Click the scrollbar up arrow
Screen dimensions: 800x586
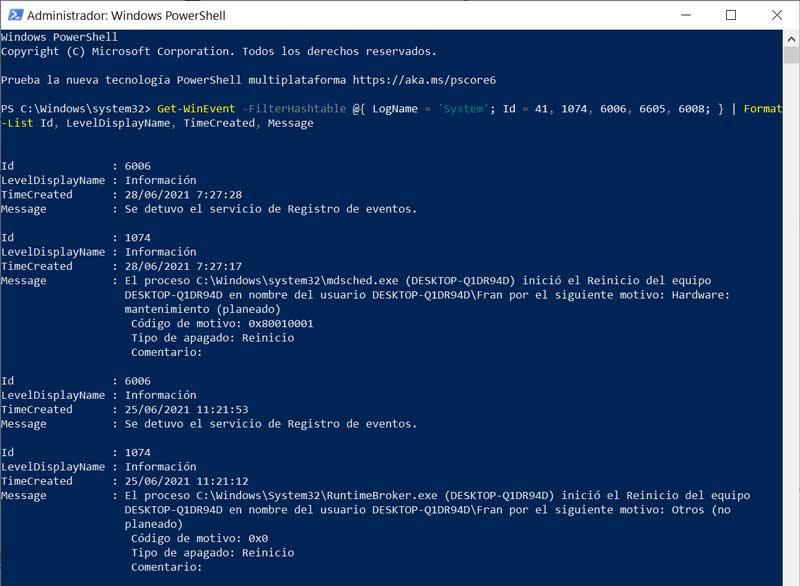coord(791,39)
